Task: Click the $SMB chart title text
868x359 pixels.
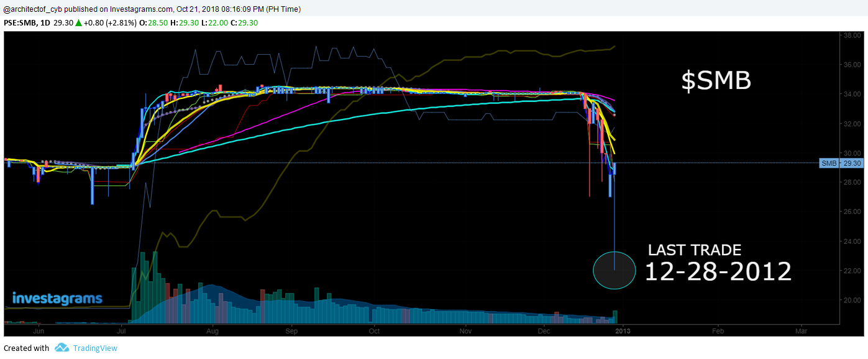Action: pyautogui.click(x=716, y=81)
